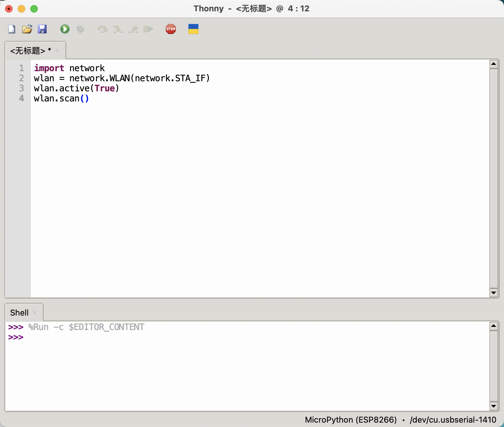Click the /dev/cu.usbserial-1410 port label
The height and width of the screenshot is (427, 504).
453,420
